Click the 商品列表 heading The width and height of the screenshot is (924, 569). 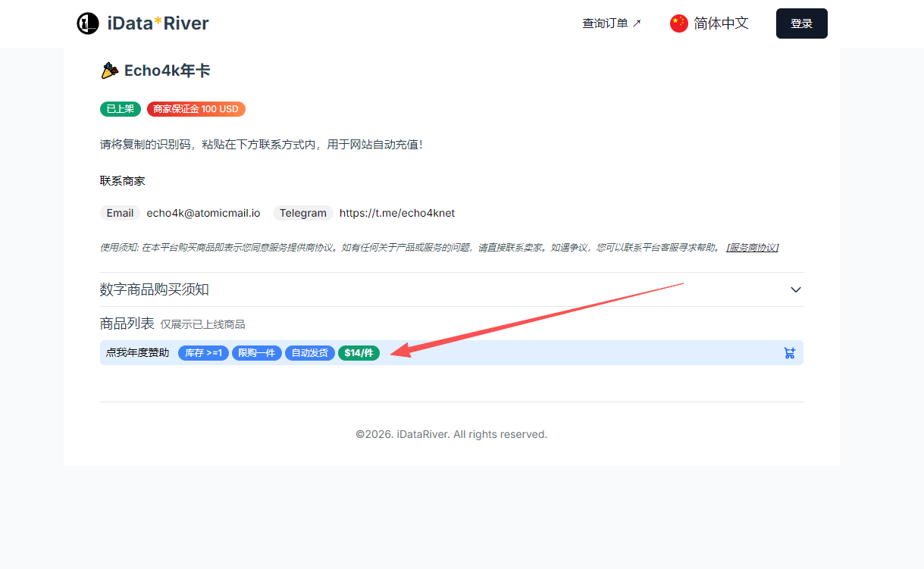point(127,324)
